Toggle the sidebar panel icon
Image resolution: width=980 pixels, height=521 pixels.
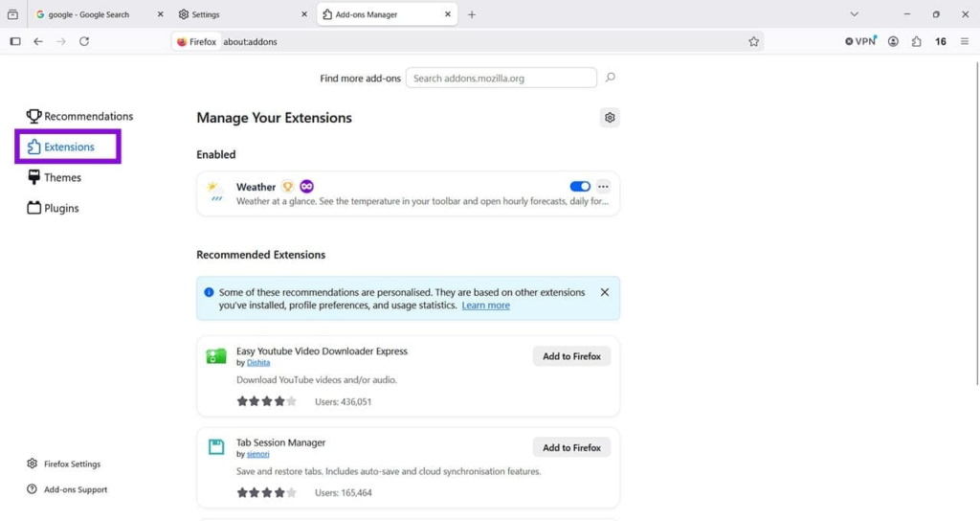15,41
